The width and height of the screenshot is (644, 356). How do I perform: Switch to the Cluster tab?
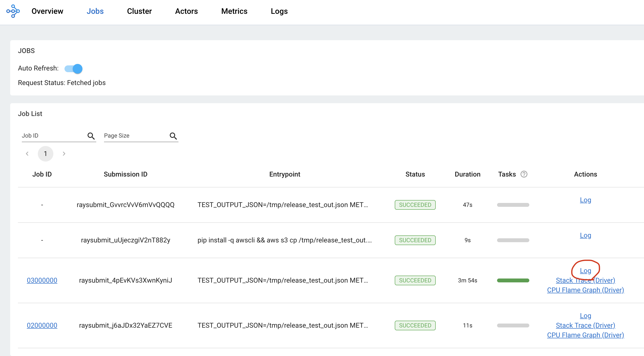coord(139,11)
